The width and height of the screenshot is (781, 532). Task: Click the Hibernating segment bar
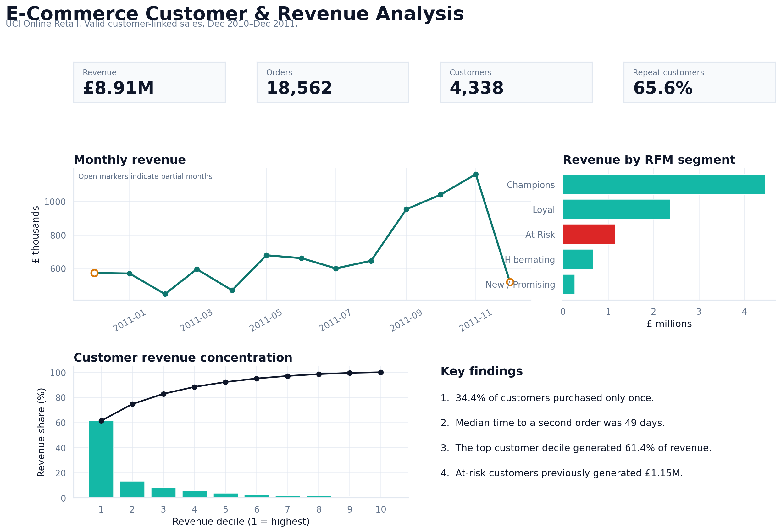tap(578, 259)
